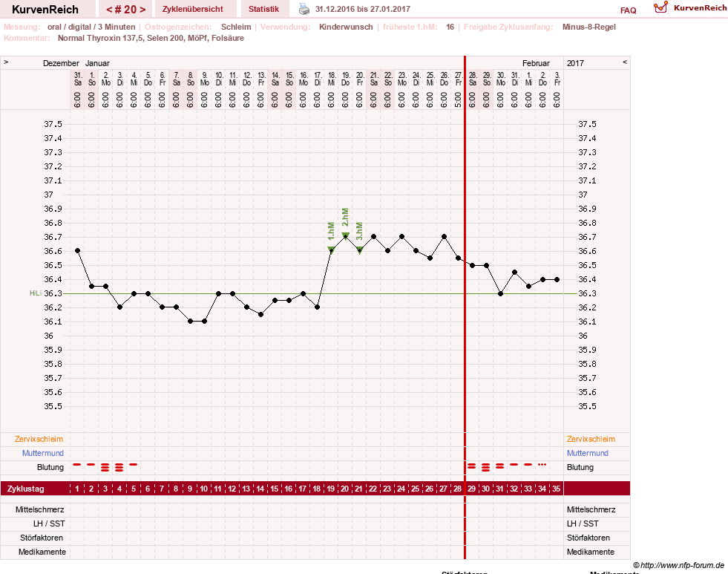Click the temperature point on 30. Mo at 36.3
Screen dimensions: 728x574
tap(500, 293)
